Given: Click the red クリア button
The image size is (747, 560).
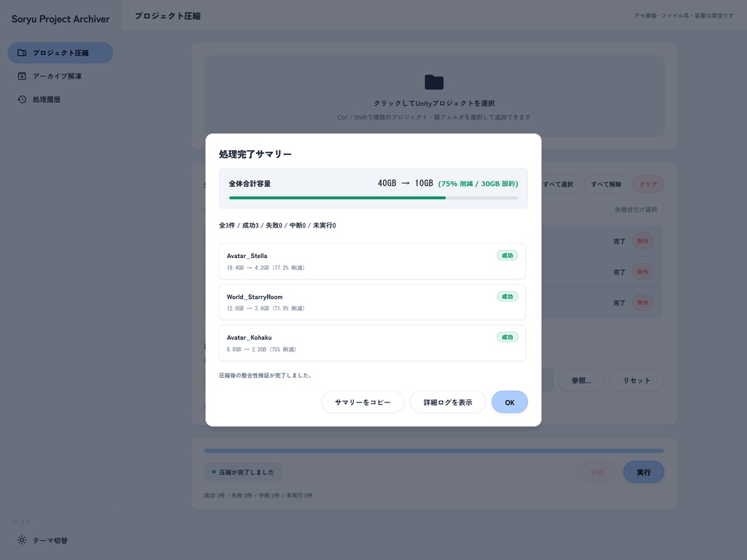Looking at the screenshot, I should tap(648, 184).
